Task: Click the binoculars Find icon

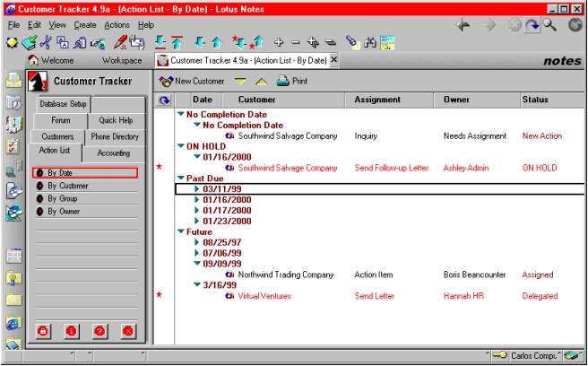Action: point(370,42)
